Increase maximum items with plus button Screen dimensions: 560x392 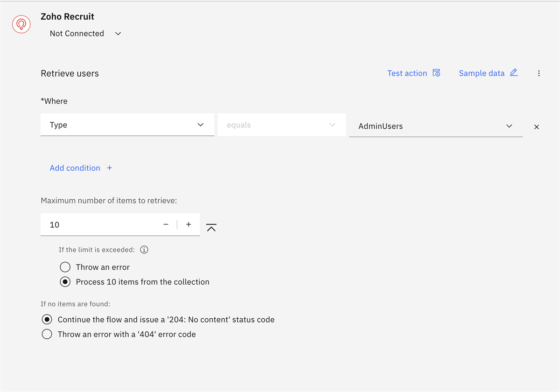pyautogui.click(x=189, y=224)
